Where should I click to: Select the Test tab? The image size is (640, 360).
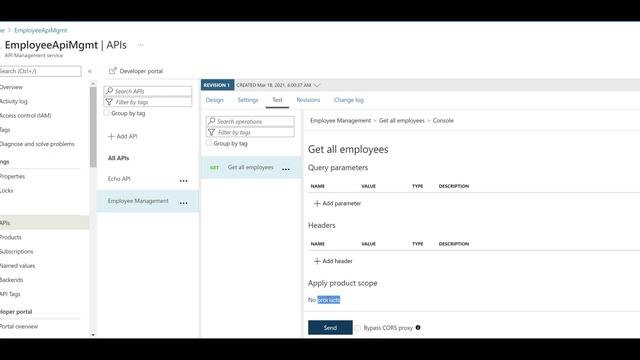click(x=277, y=100)
